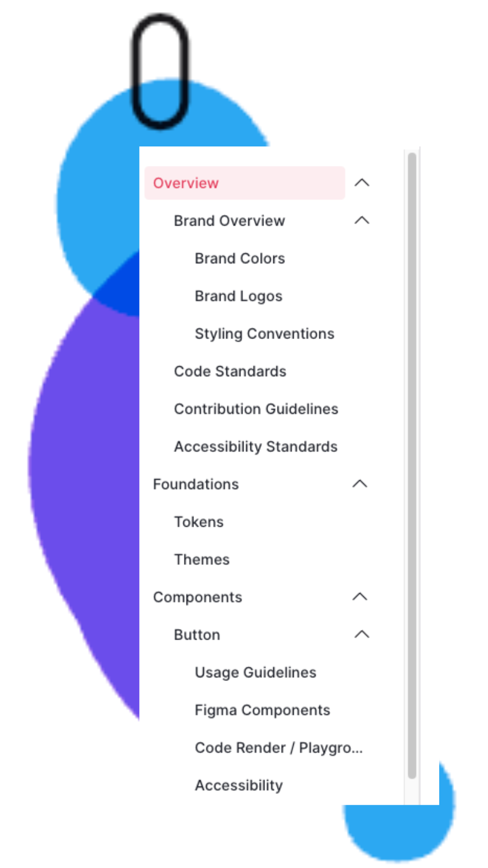Collapse the Overview section chevron

coord(362,183)
